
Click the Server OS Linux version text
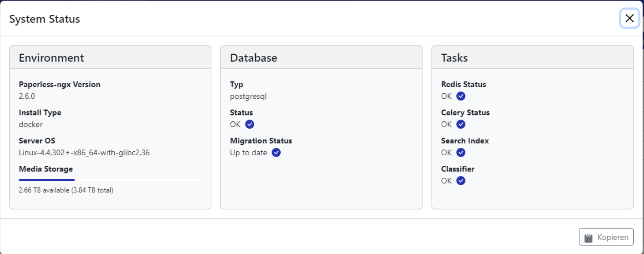[84, 153]
